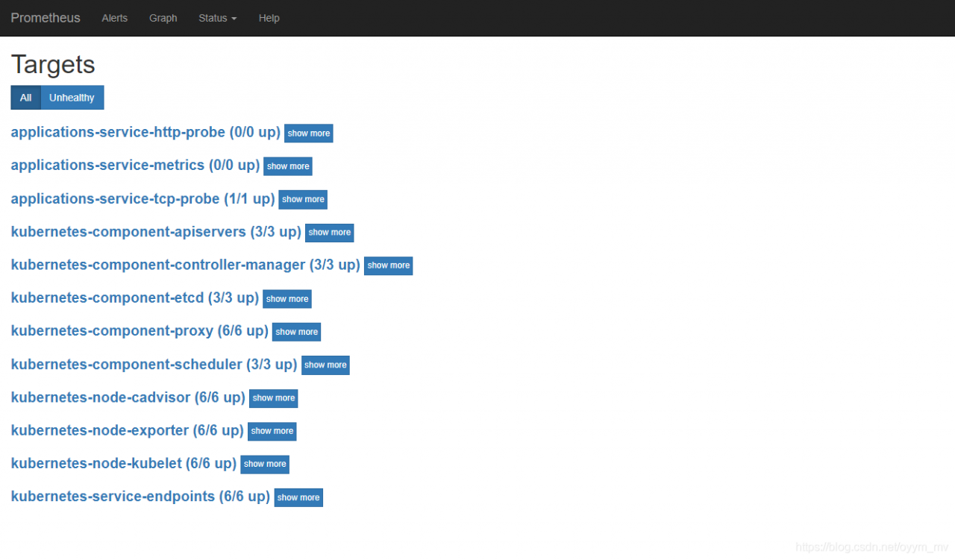Show more for kubernetes-component-proxy
Image resolution: width=955 pixels, height=560 pixels.
297,332
